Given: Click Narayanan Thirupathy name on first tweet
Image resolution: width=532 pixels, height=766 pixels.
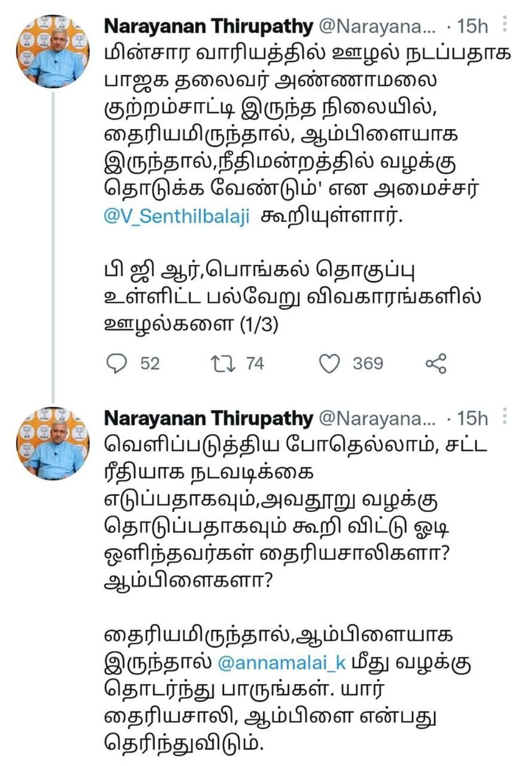Looking at the screenshot, I should coord(208,27).
